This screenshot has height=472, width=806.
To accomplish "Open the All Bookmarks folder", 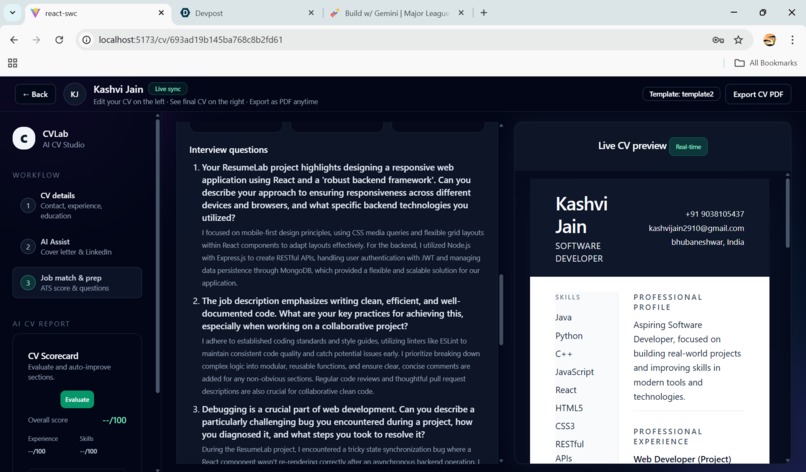I will [x=766, y=63].
